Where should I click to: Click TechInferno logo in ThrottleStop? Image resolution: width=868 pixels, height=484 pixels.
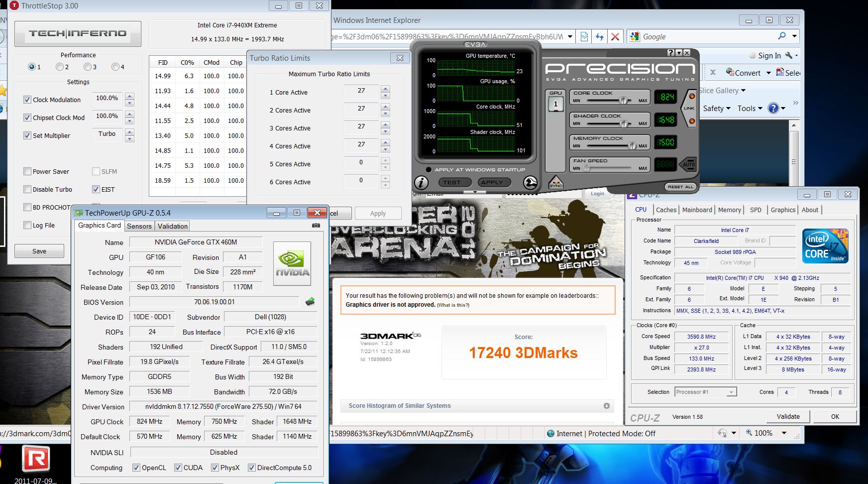pyautogui.click(x=78, y=34)
